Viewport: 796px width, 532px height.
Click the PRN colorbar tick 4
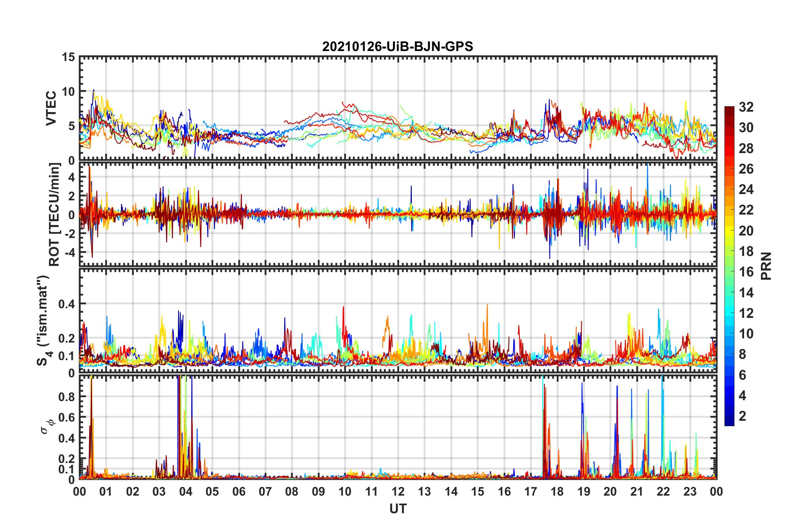742,396
